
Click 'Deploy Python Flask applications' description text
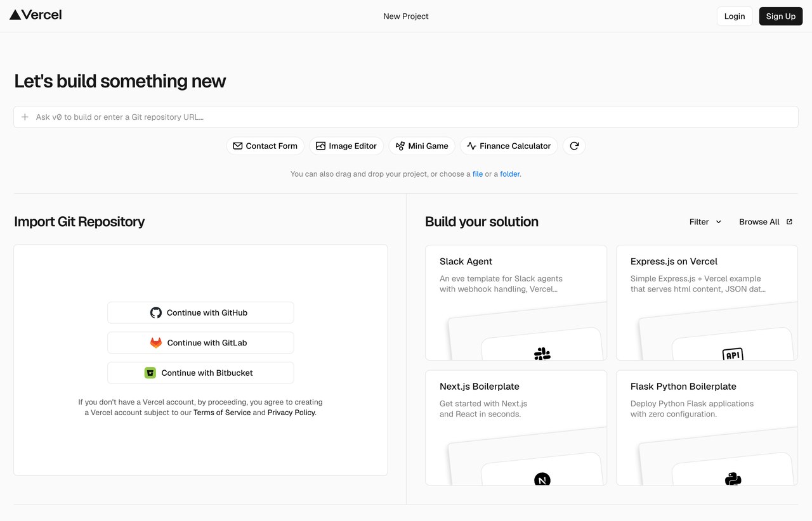692,404
